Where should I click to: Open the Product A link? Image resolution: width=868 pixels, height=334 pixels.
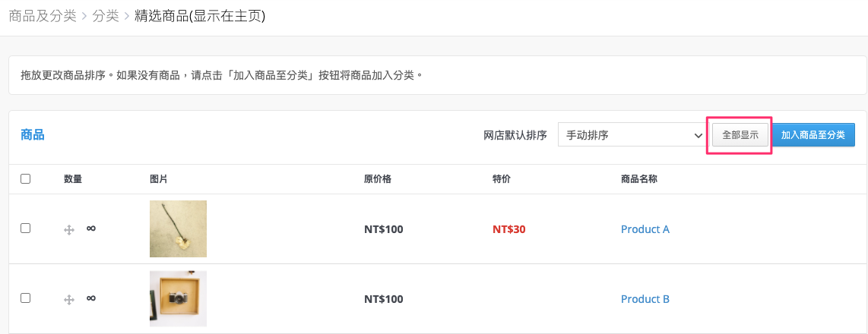645,229
